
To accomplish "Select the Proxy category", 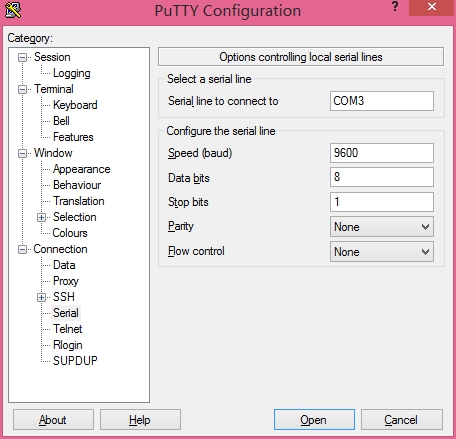I will 66,281.
